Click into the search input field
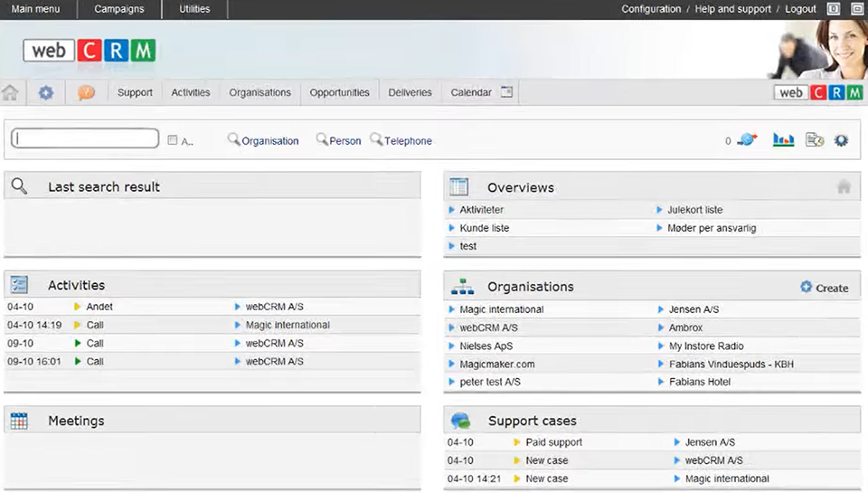868x493 pixels. click(85, 138)
